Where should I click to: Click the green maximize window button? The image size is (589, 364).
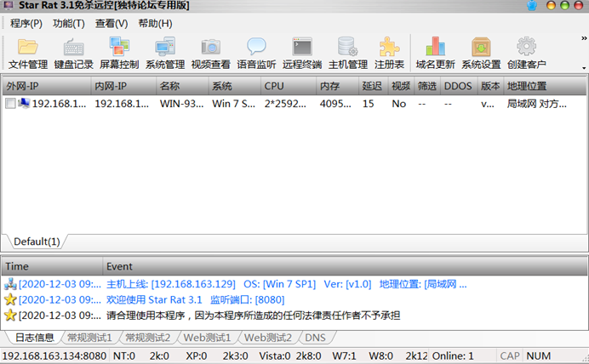pos(564,5)
